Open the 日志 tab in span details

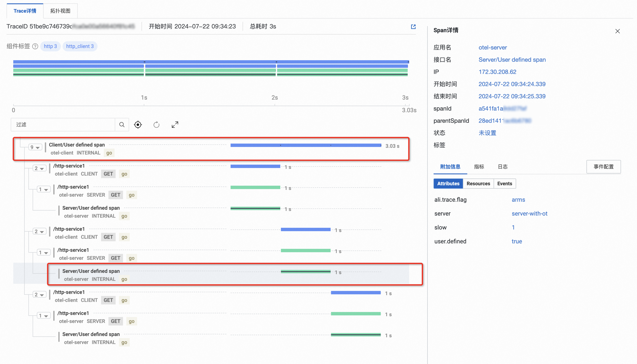[x=503, y=167]
